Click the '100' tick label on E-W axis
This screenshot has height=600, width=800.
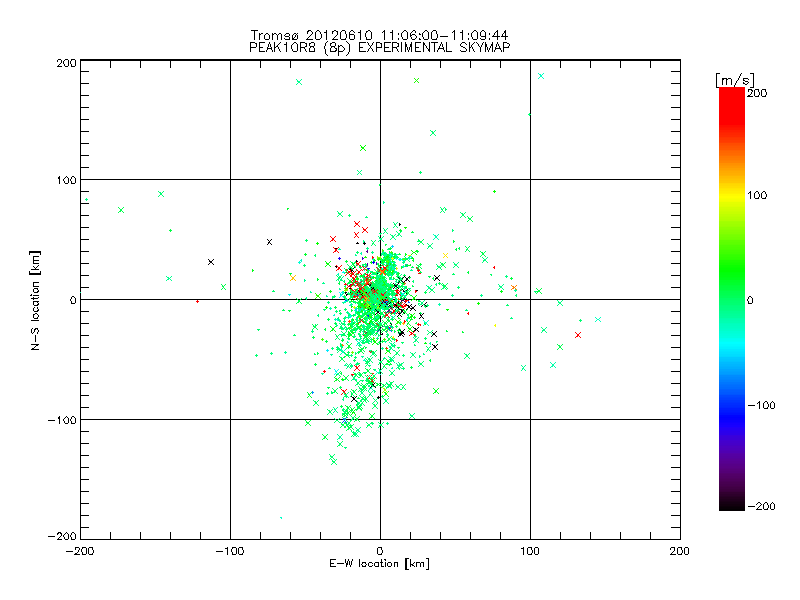(530, 552)
